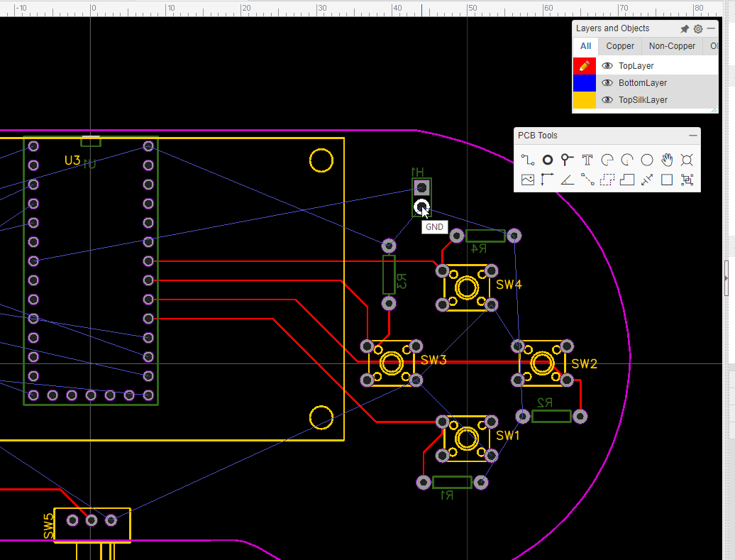Switch to the Copper layers tab
Viewport: 735px width, 560px height.
point(619,45)
